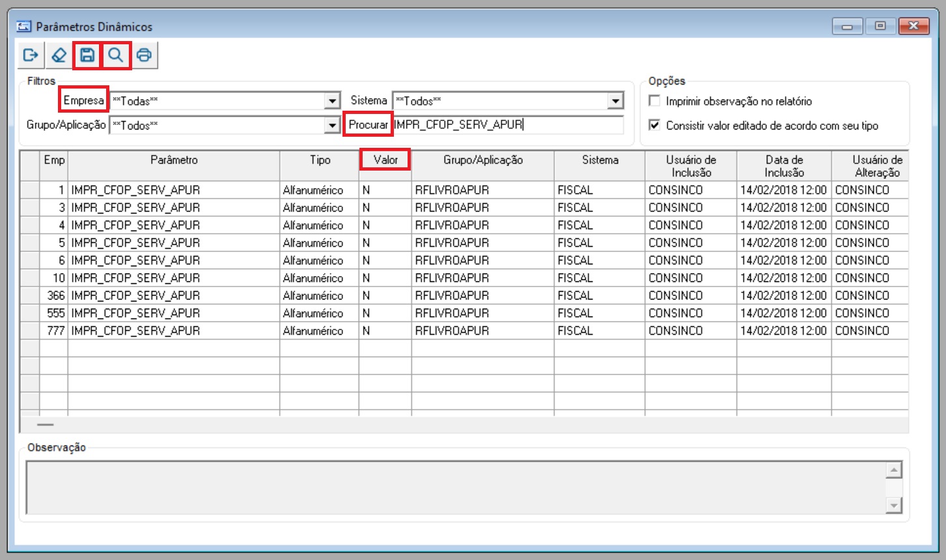Click the Emp 366 number cell
The width and height of the screenshot is (946, 560).
54,296
